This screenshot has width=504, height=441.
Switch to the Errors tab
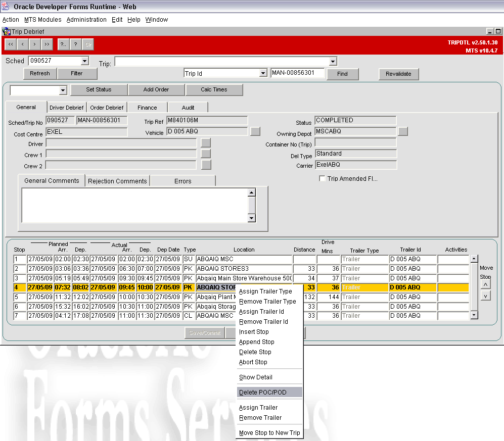[x=183, y=181]
